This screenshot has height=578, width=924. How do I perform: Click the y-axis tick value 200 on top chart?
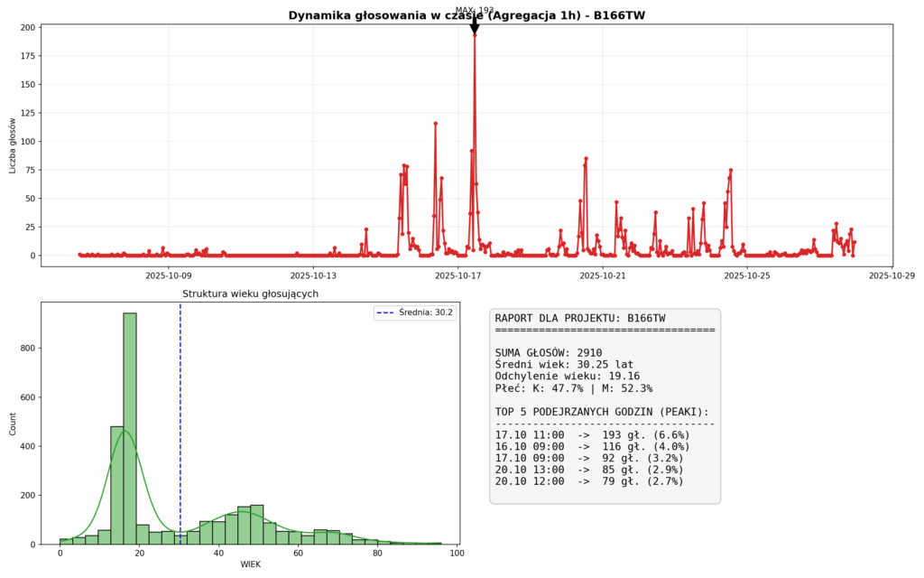tap(28, 28)
